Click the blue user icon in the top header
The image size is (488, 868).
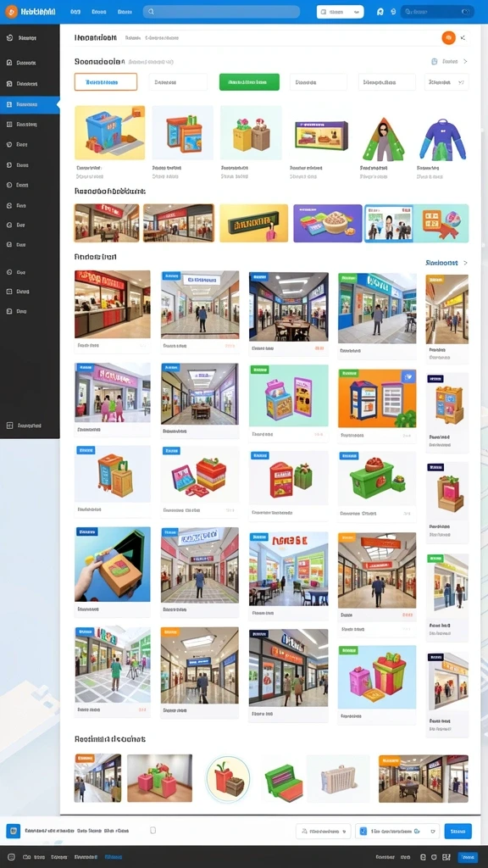(380, 12)
